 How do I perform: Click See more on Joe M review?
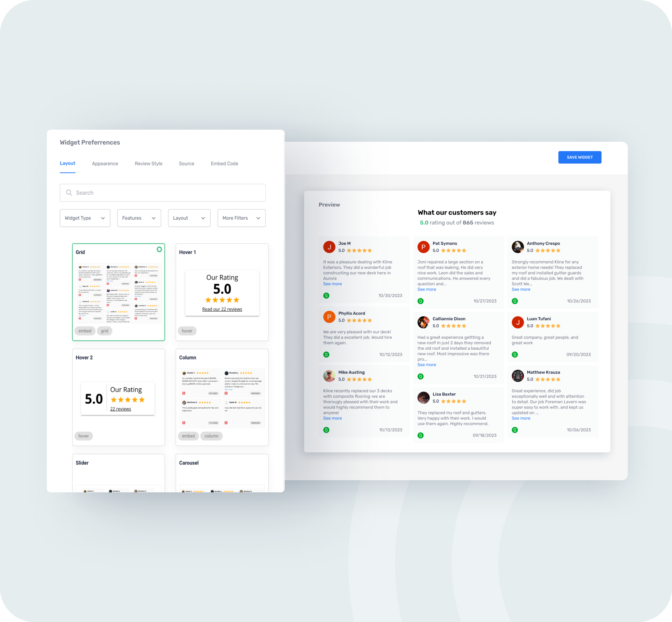tap(331, 284)
